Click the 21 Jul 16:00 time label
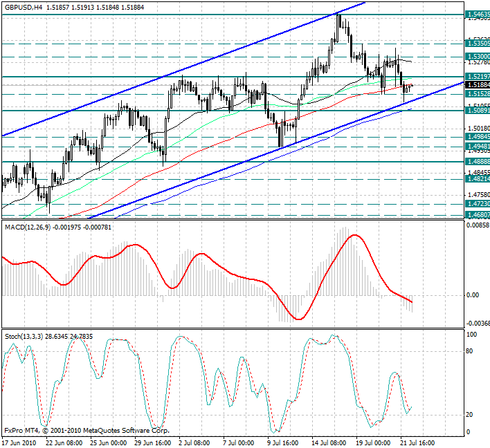The image size is (490, 448). (x=417, y=443)
